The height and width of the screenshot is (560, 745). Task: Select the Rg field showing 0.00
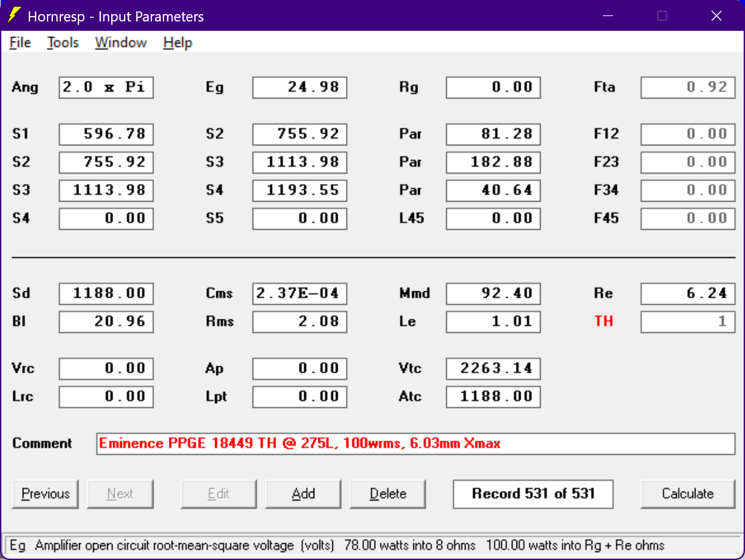(x=493, y=87)
